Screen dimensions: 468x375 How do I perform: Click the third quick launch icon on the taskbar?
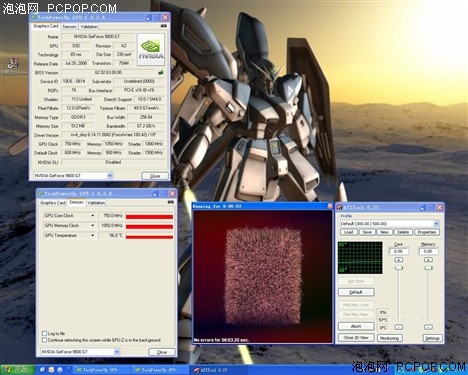click(x=60, y=369)
